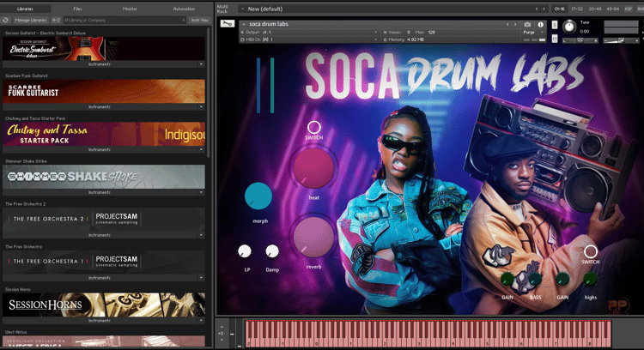
Task: Open the multi New (default) dropdown arrow
Action: [242, 9]
